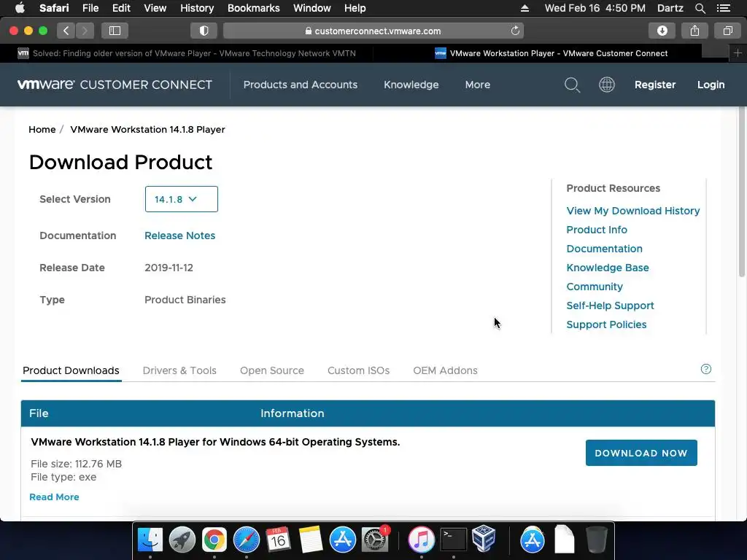Viewport: 747px width, 560px height.
Task: Open Support Policies link
Action: (x=606, y=324)
